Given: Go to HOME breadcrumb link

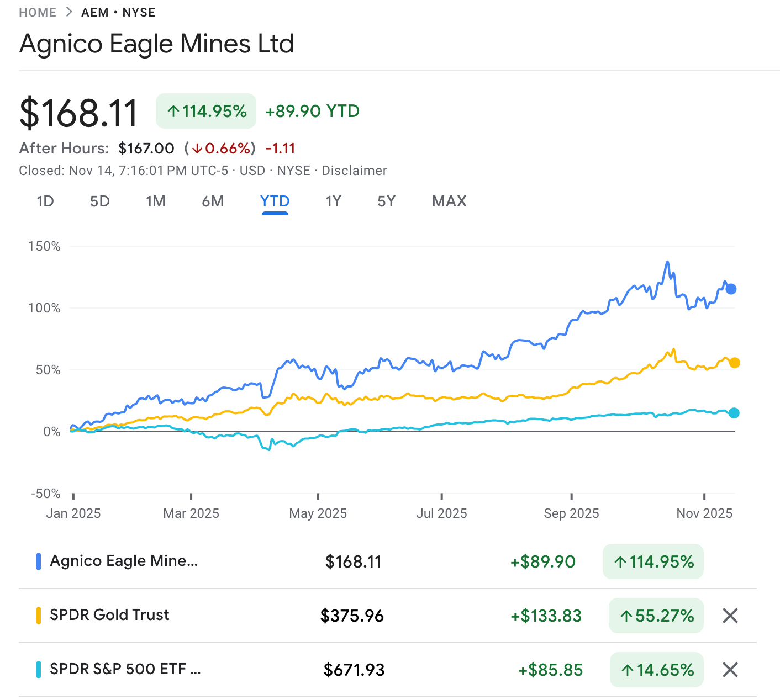Looking at the screenshot, I should 38,12.
